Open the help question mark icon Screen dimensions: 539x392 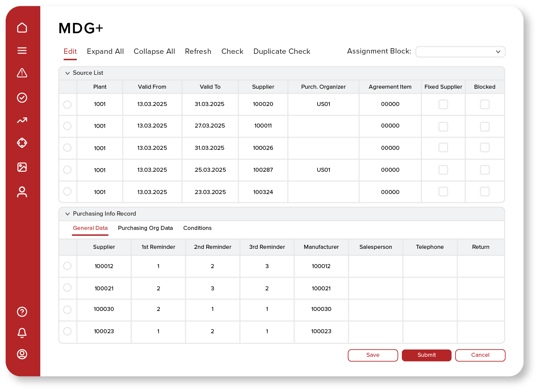tap(22, 312)
